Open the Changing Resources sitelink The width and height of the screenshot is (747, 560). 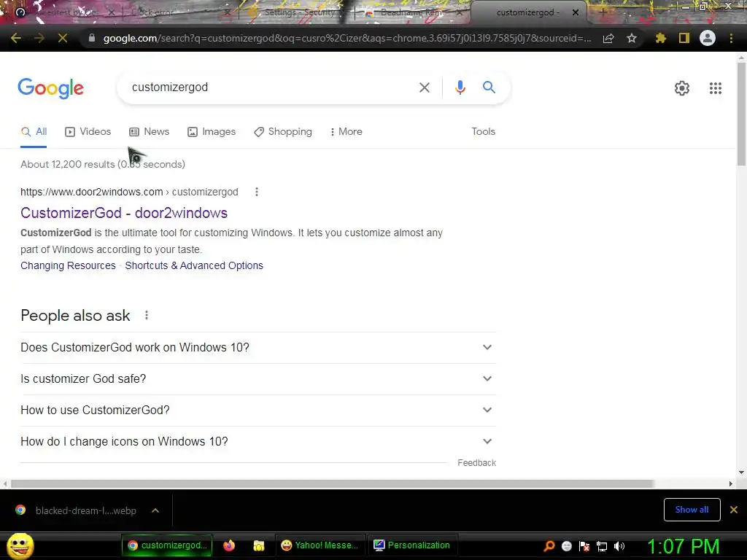(x=68, y=265)
